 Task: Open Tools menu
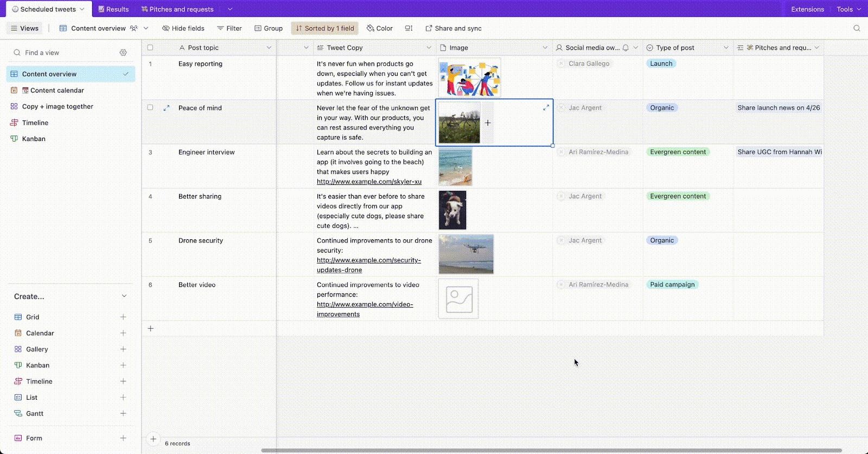pyautogui.click(x=848, y=9)
